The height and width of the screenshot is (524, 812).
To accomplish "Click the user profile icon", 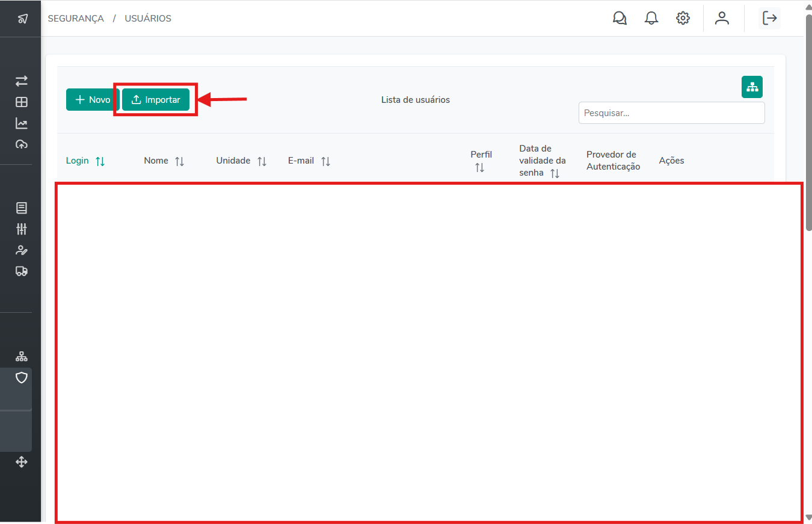I will tap(722, 19).
